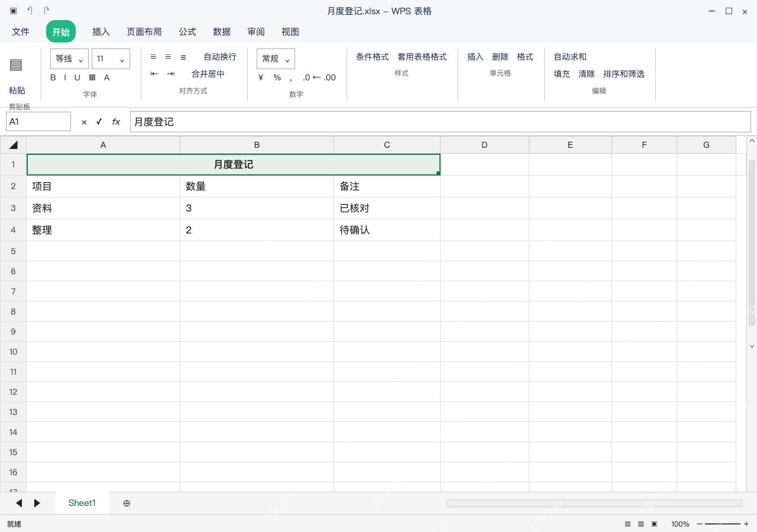757x532 pixels.
Task: Apply the middle horizontal alignment icon
Action: (x=168, y=57)
